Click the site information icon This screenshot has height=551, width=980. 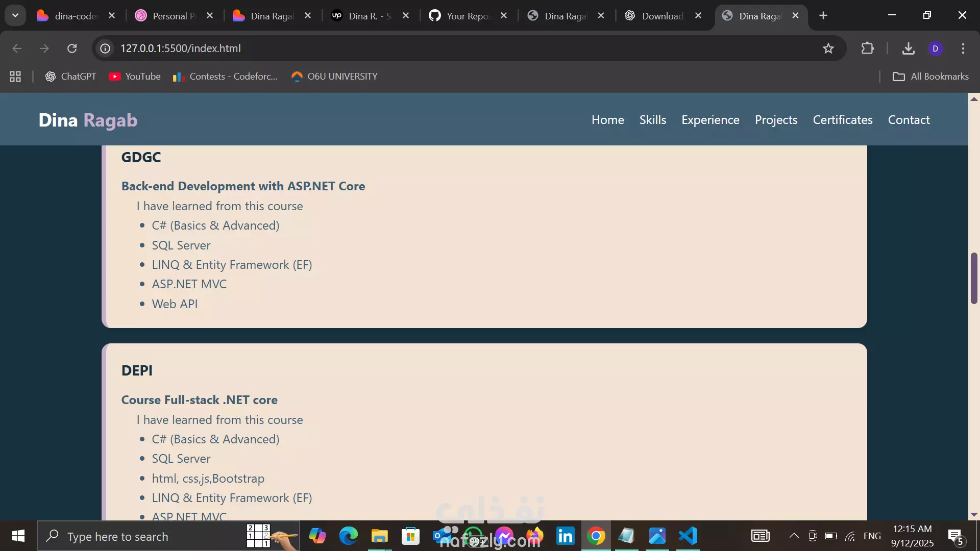pyautogui.click(x=105, y=48)
